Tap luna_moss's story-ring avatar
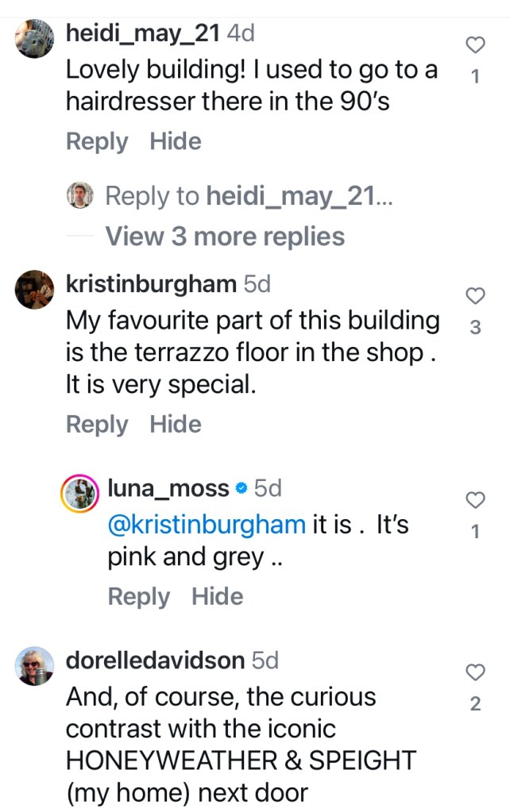This screenshot has width=510, height=812. 79,495
